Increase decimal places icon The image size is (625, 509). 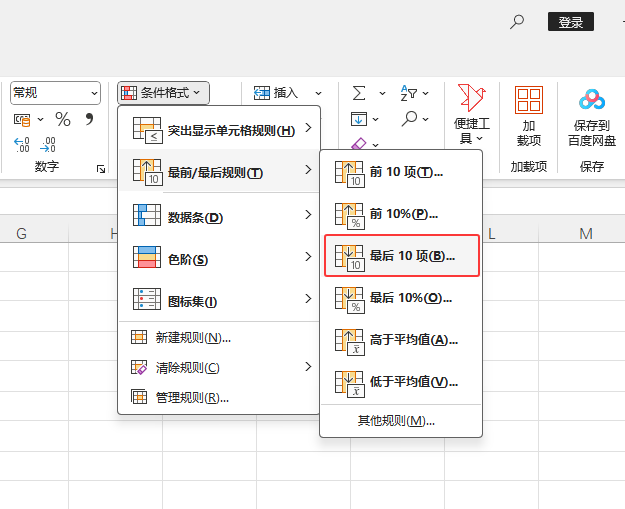click(x=22, y=145)
